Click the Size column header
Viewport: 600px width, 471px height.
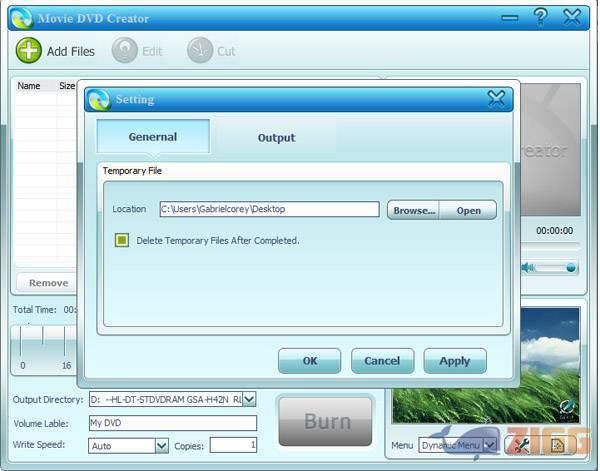(67, 86)
